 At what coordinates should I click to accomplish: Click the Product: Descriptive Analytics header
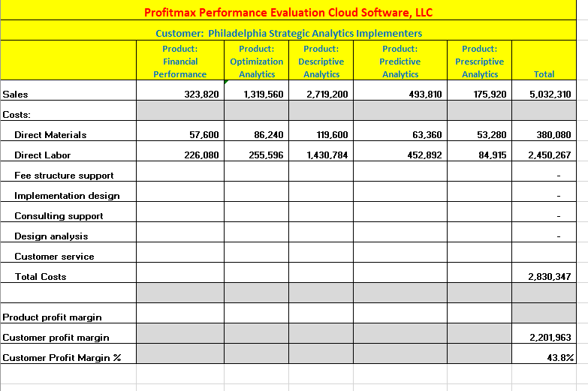321,60
